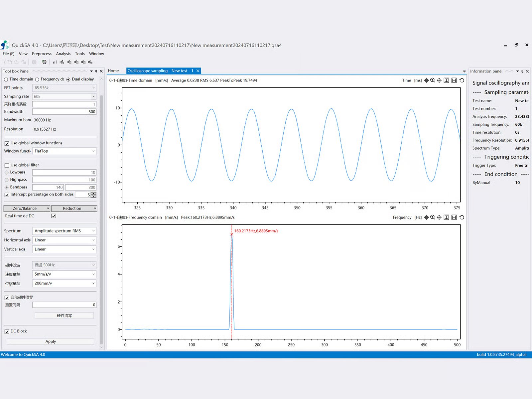Image resolution: width=532 pixels, height=399 pixels.
Task: Click the Reduction button
Action: click(72, 208)
